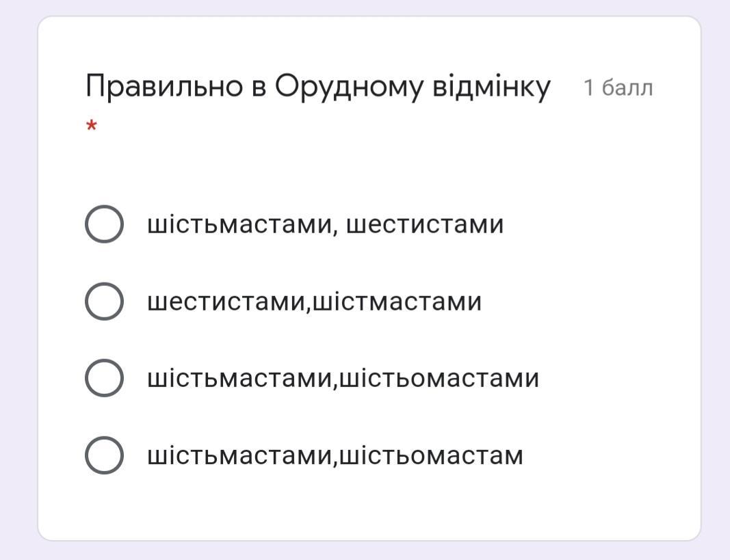Choose the "шістьмастами,шістьомастами" radio circle
Image resolution: width=730 pixels, height=560 pixels.
(x=104, y=378)
